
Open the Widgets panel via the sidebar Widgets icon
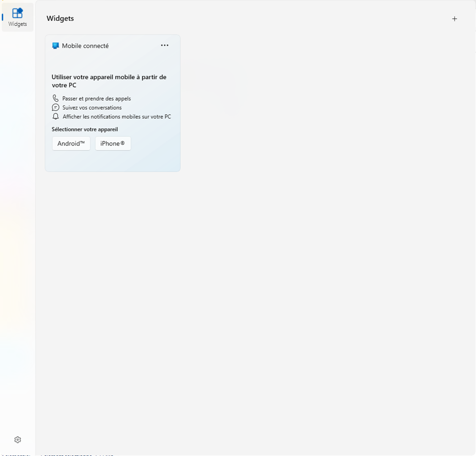click(x=17, y=17)
